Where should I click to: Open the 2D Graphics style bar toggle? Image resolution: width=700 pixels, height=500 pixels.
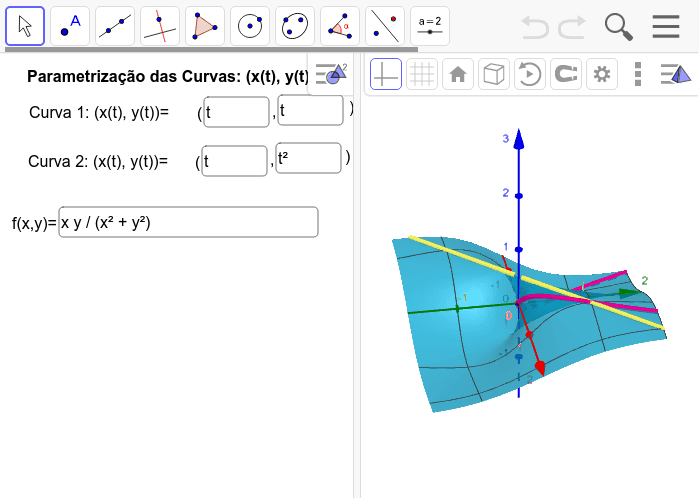point(331,74)
